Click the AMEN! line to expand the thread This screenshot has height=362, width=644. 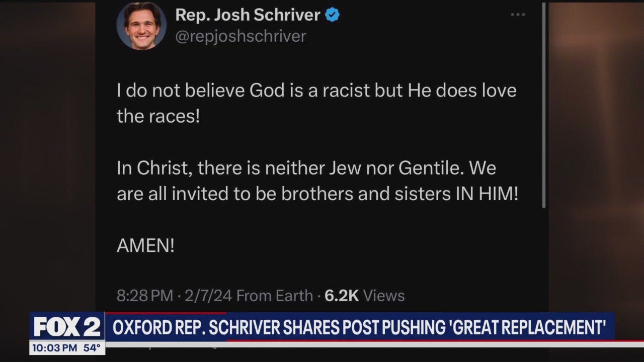[x=145, y=245]
